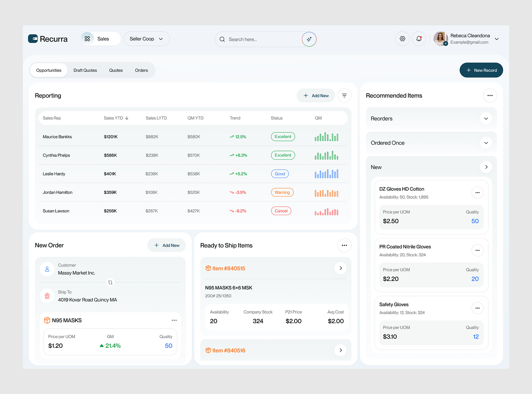Expand the Reorders section
This screenshot has width=532, height=394.
(486, 118)
